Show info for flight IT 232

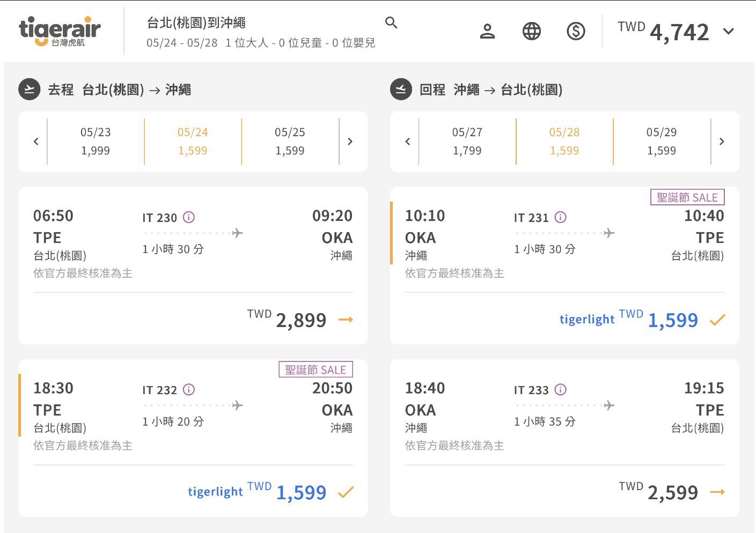click(x=189, y=390)
